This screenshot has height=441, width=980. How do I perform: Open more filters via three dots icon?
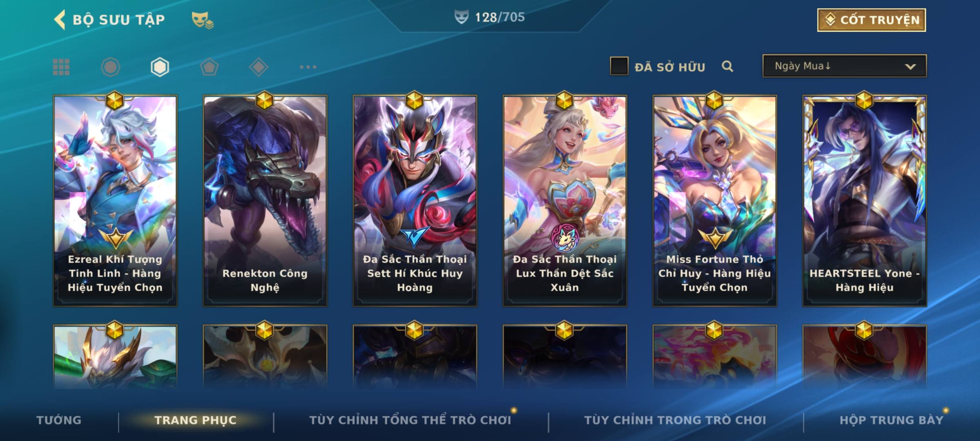point(308,67)
